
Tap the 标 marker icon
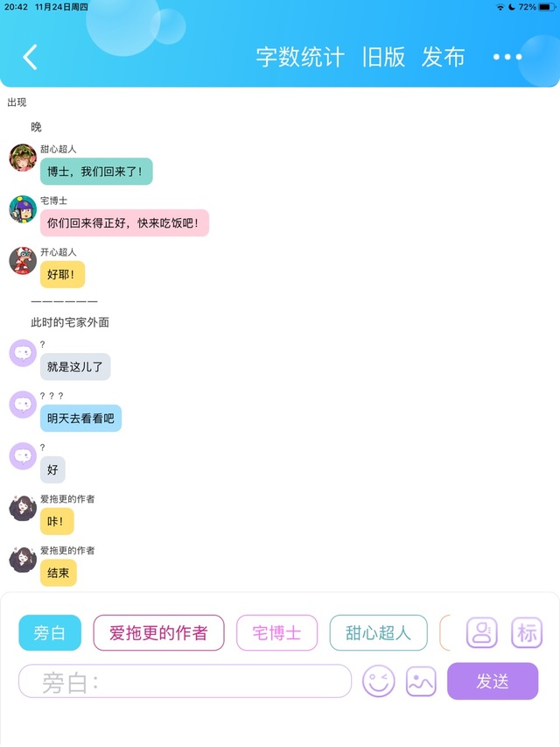pyautogui.click(x=527, y=632)
